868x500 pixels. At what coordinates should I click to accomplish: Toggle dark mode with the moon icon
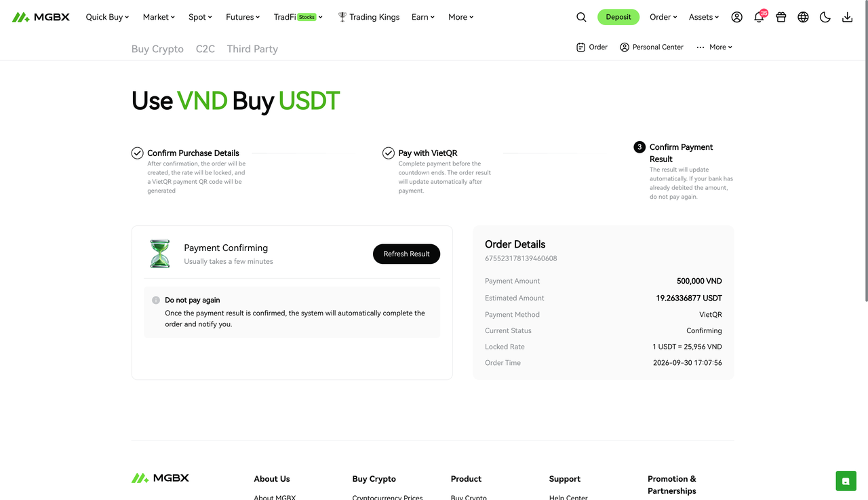tap(825, 17)
